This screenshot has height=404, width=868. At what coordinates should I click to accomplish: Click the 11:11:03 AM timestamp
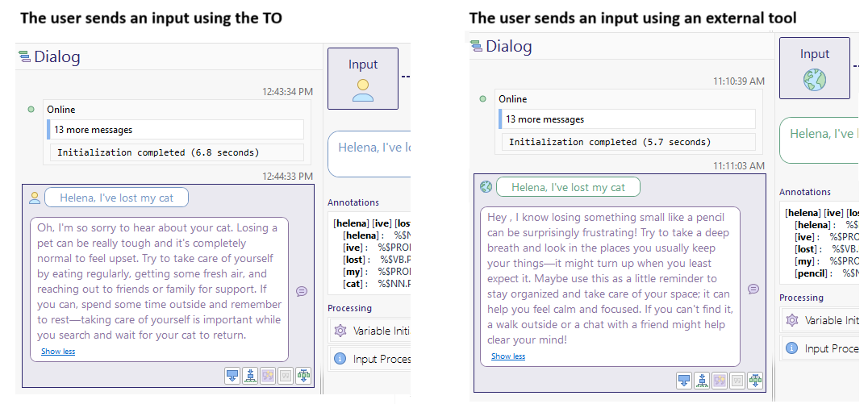coord(738,165)
